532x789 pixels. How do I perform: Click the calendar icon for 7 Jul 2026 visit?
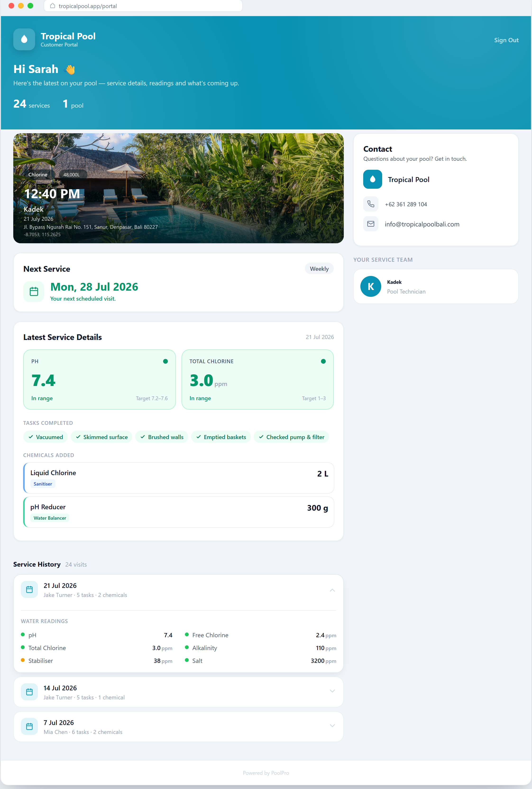pos(30,727)
